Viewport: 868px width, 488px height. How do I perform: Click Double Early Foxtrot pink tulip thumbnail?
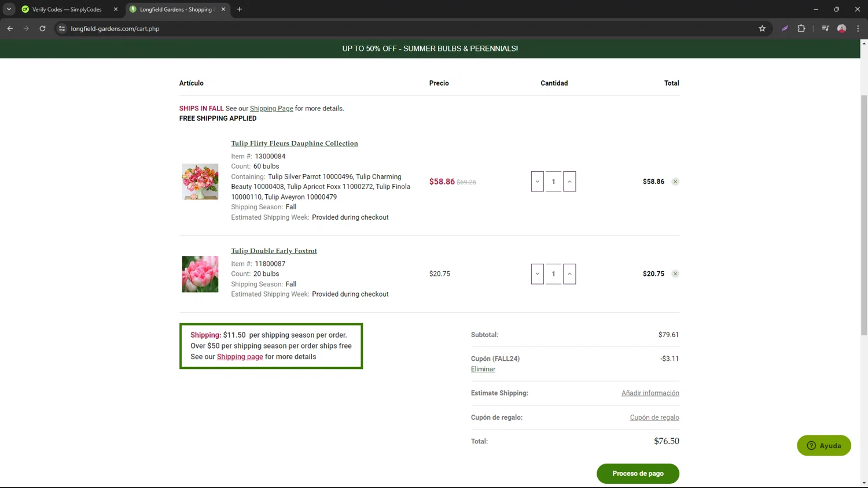click(x=200, y=274)
